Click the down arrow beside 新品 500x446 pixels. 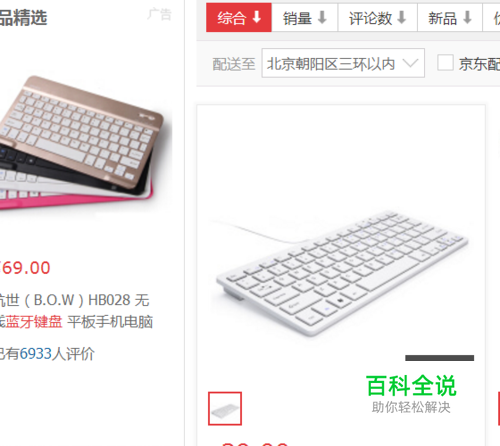467,17
